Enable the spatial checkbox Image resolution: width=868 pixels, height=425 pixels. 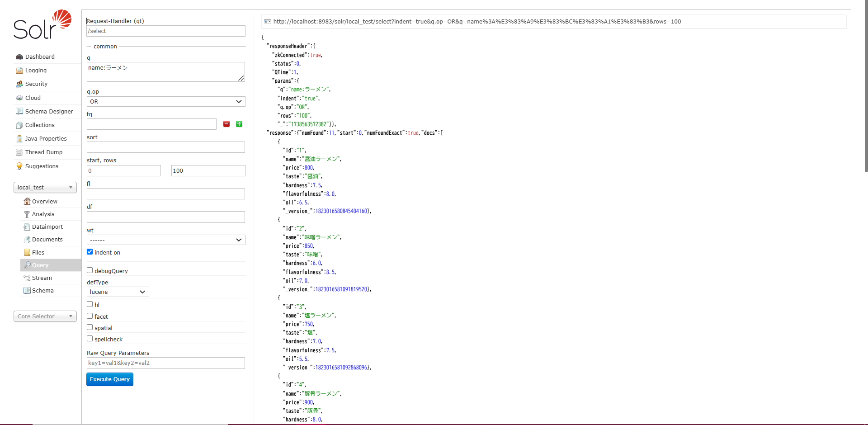tap(90, 327)
